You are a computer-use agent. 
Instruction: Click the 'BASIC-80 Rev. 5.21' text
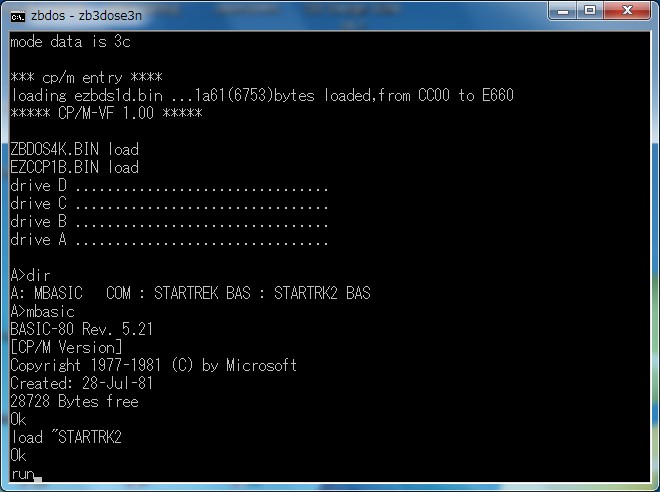click(82, 329)
